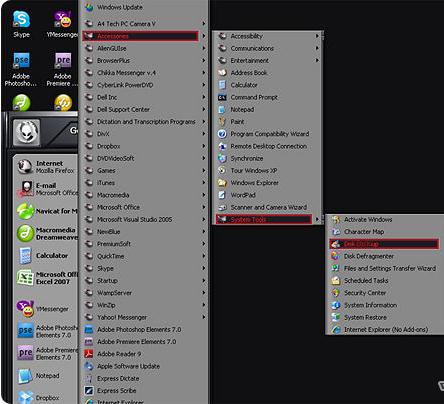Expand the Accessories submenu arrow
Viewport: 444px width, 404px height.
204,36
